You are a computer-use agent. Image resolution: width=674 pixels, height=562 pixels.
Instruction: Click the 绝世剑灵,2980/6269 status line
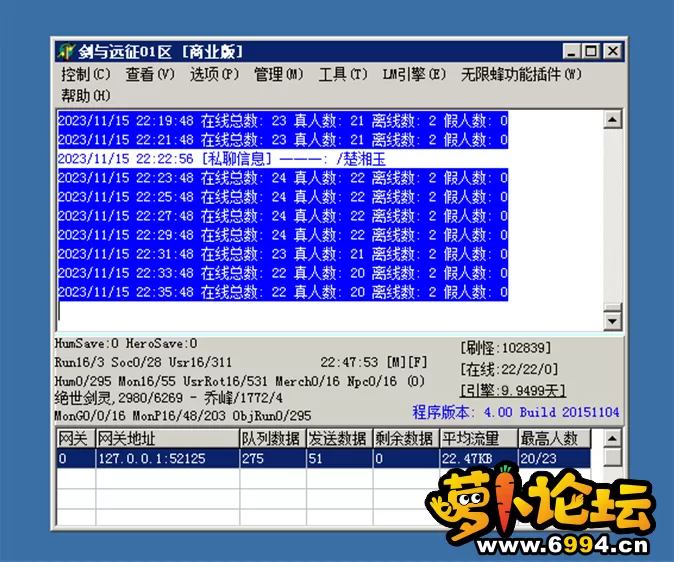pyautogui.click(x=168, y=398)
